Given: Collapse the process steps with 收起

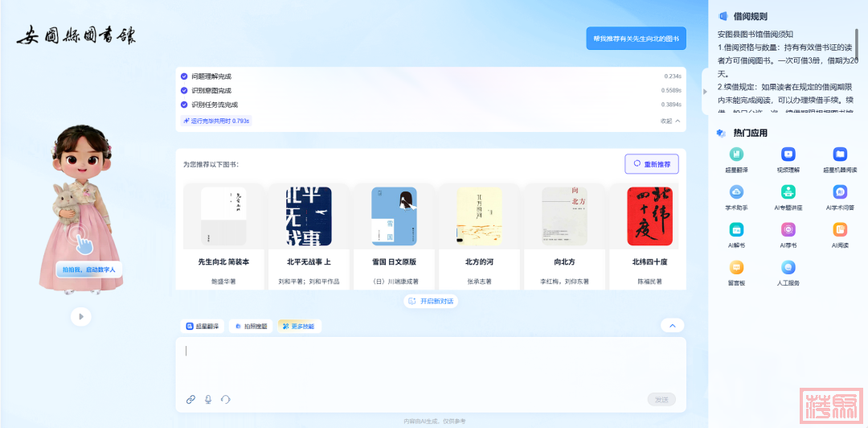Looking at the screenshot, I should [670, 121].
